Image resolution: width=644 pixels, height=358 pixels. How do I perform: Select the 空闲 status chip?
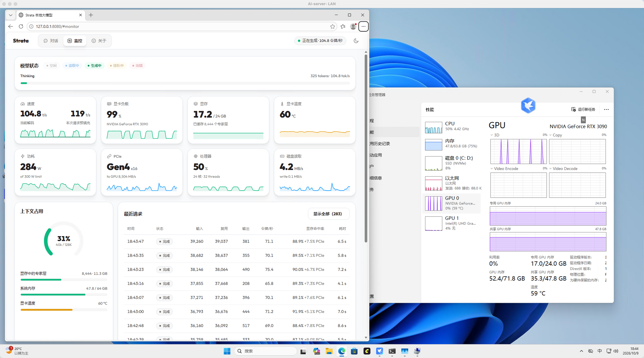coord(52,66)
